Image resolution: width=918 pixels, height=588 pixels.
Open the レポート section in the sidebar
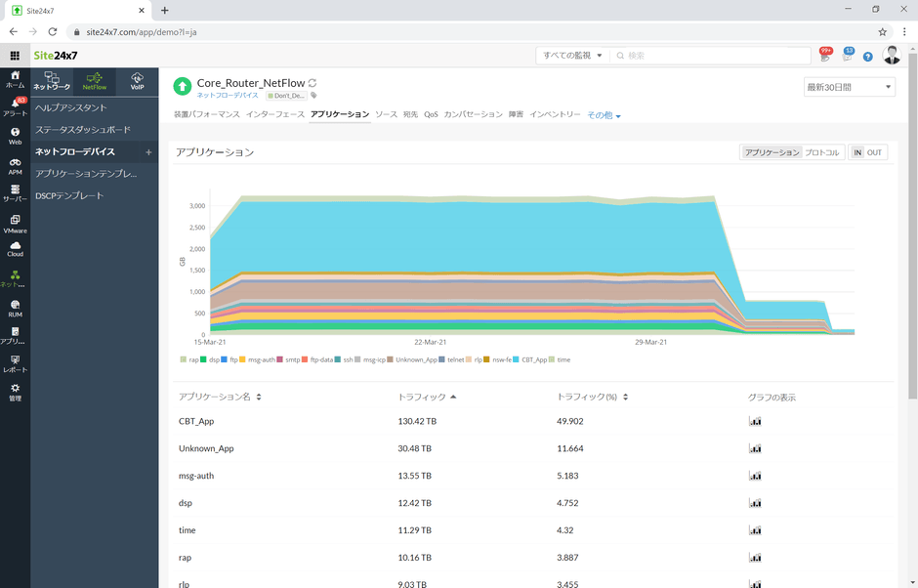(15, 363)
